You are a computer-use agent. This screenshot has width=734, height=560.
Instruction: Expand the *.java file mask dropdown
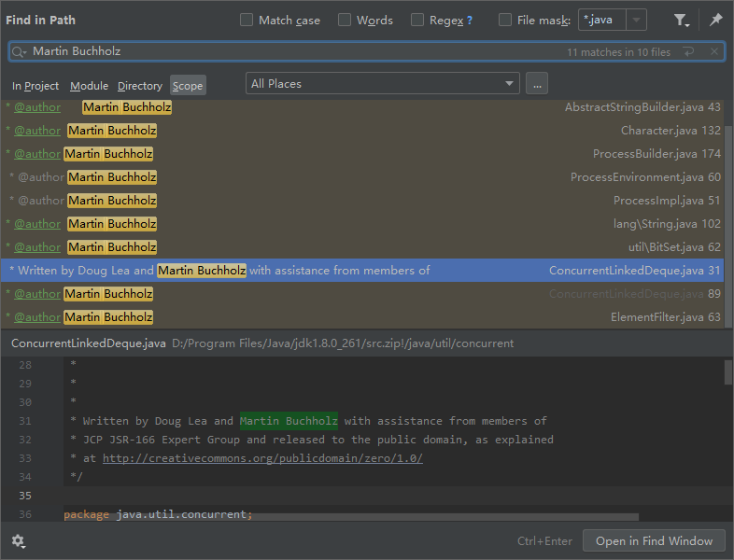[x=636, y=21]
